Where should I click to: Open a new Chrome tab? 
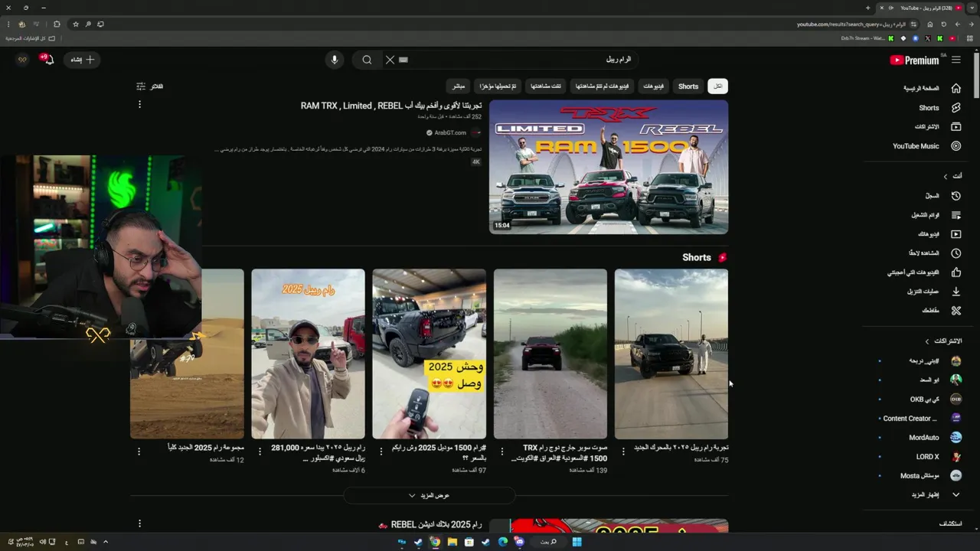(x=867, y=8)
